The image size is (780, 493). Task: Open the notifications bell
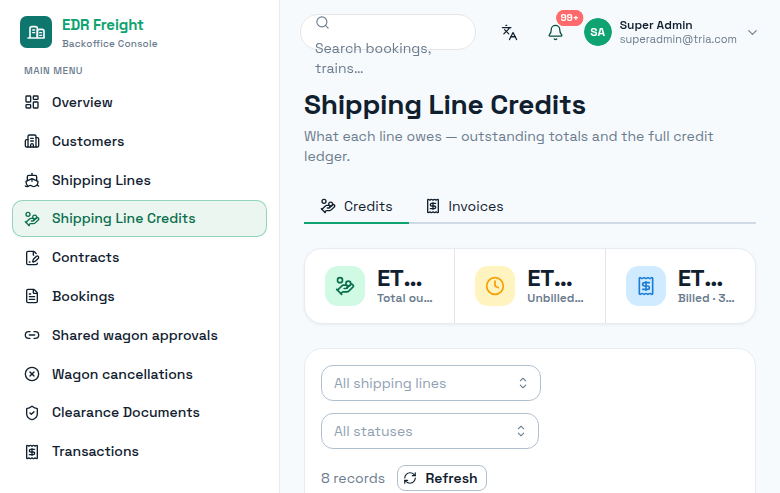(x=555, y=32)
